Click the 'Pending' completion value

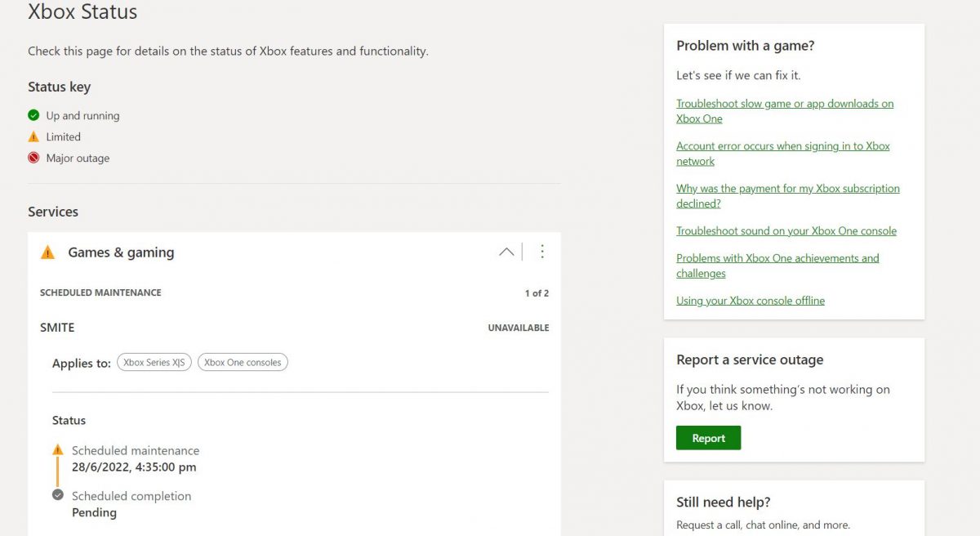click(94, 513)
